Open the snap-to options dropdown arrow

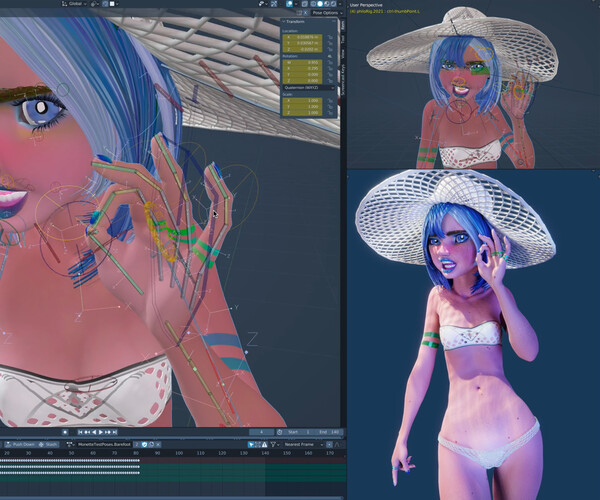coord(117,4)
